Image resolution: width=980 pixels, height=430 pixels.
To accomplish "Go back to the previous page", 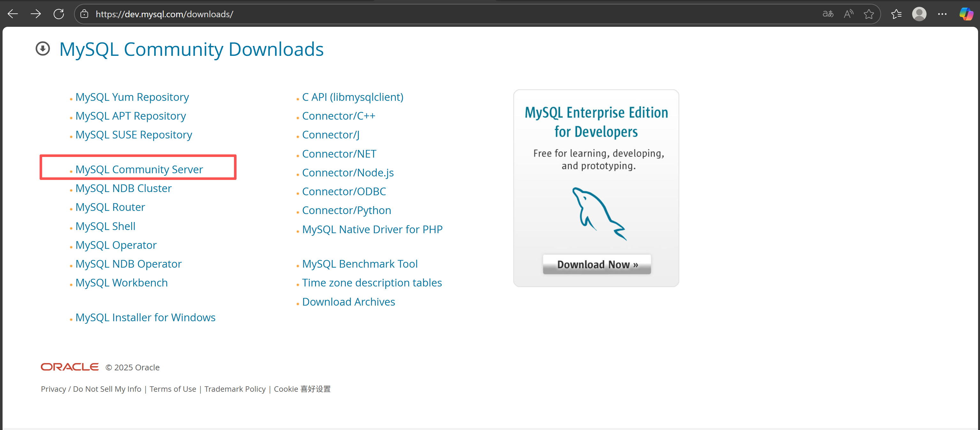I will click(13, 14).
